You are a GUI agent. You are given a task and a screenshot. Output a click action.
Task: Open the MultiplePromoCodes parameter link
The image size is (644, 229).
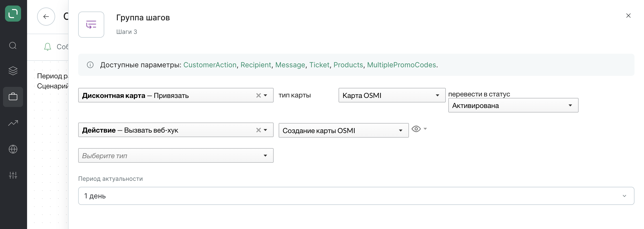pos(402,65)
